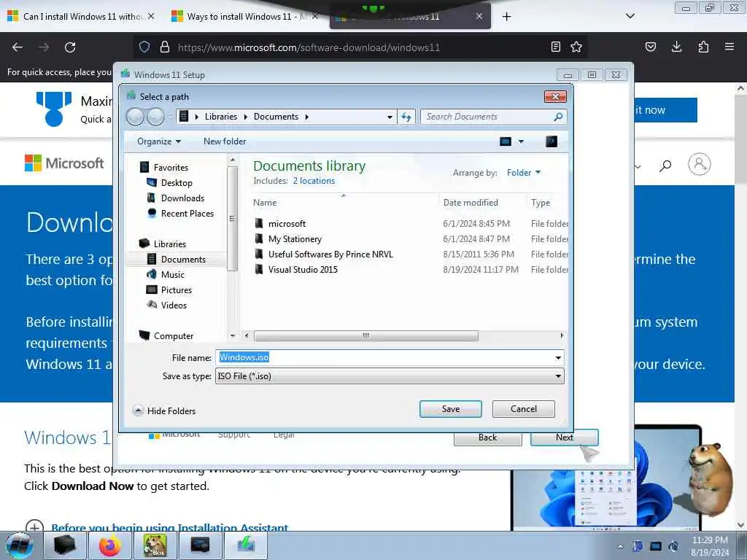Select the Libraries node in the navigation pane
Viewport: 747px width, 560px height.
(x=169, y=244)
